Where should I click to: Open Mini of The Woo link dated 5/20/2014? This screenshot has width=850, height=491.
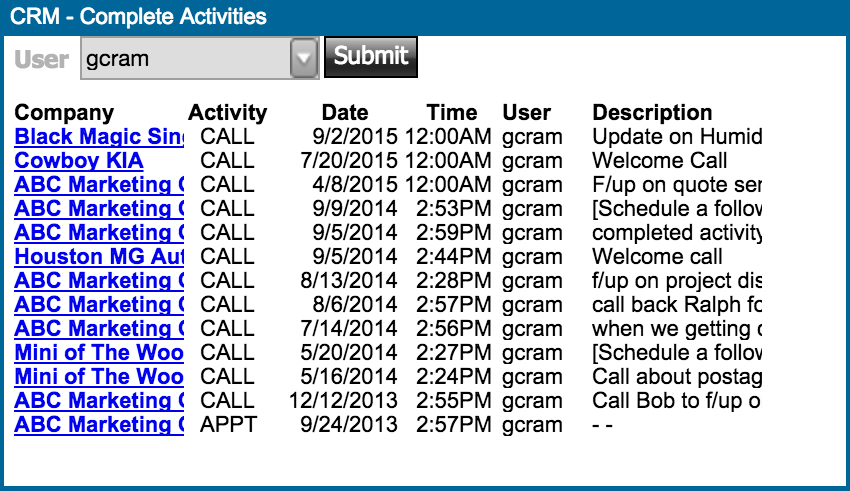[99, 353]
